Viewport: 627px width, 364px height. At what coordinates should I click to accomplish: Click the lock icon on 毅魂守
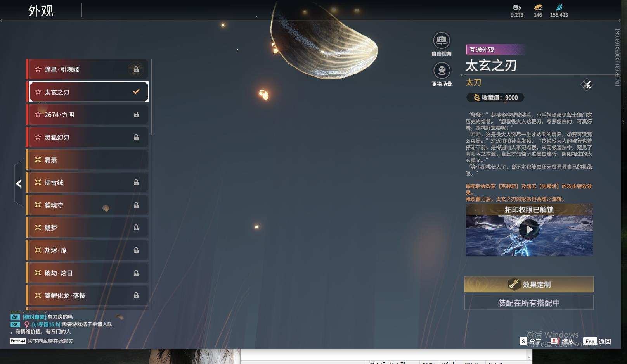click(136, 205)
